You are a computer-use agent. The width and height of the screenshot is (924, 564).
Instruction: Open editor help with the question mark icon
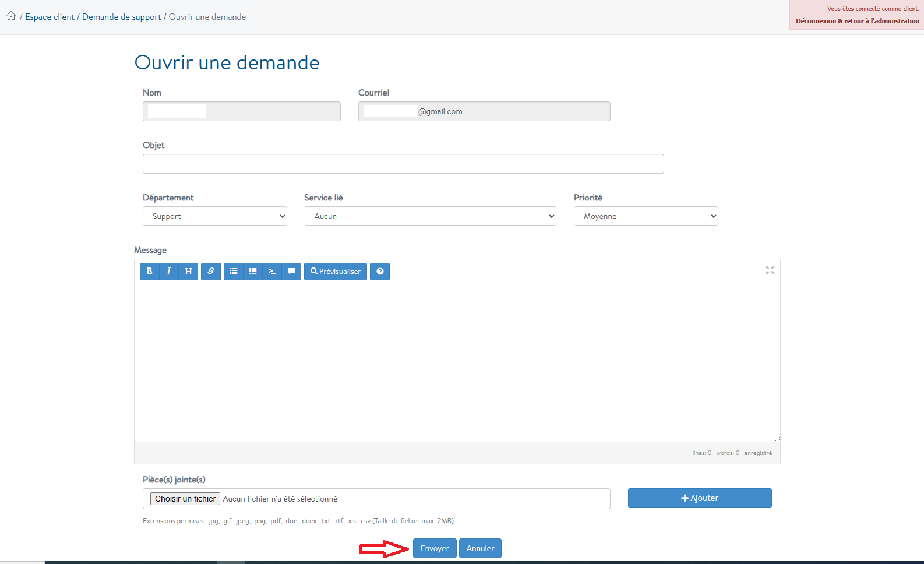[380, 272]
